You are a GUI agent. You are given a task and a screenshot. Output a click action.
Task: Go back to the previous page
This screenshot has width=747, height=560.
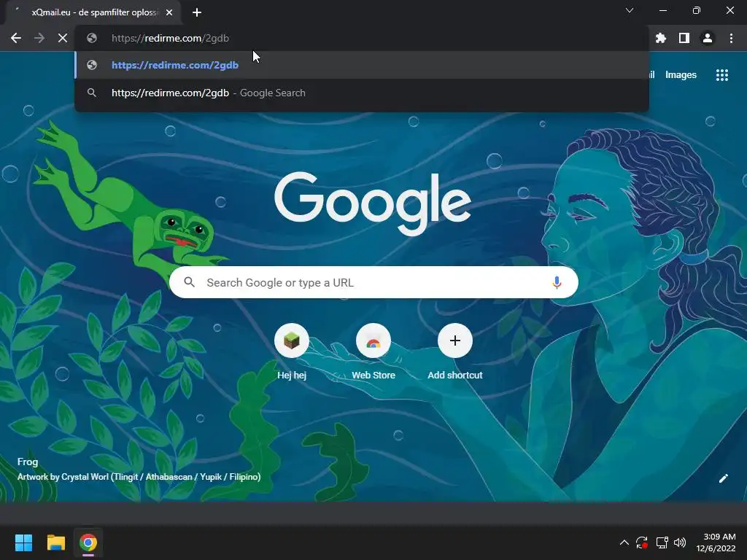(16, 38)
